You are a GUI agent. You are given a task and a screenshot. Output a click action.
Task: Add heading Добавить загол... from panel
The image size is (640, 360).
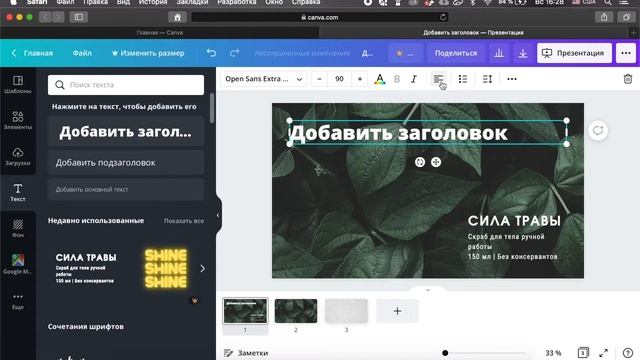pyautogui.click(x=126, y=131)
